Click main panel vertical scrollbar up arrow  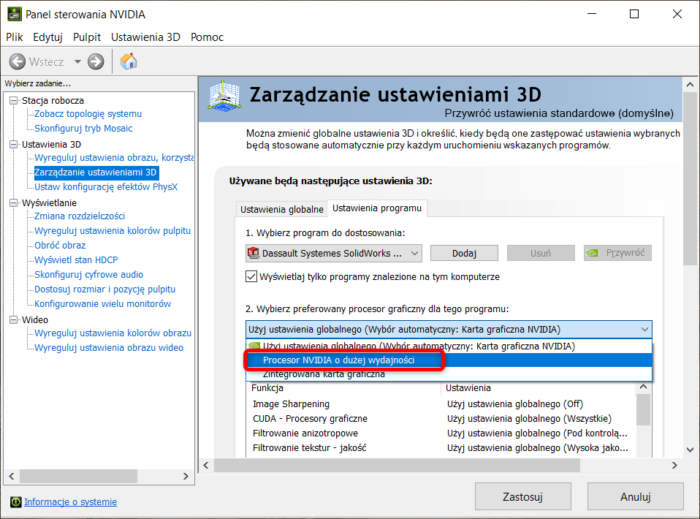(x=690, y=84)
